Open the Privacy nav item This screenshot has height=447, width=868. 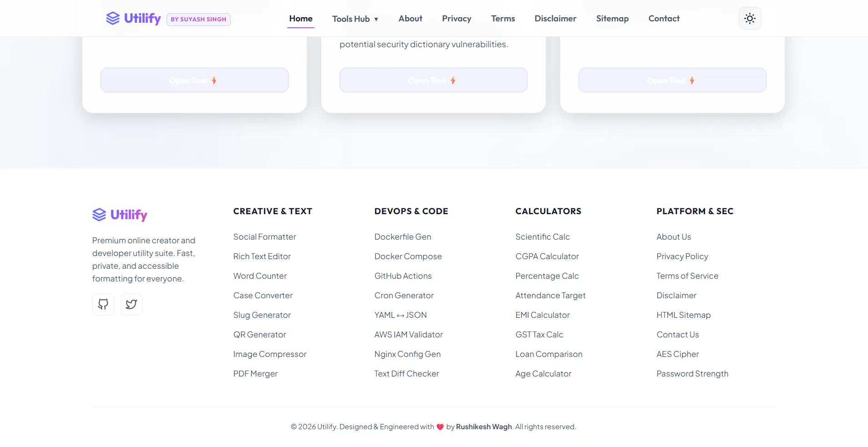tap(457, 19)
